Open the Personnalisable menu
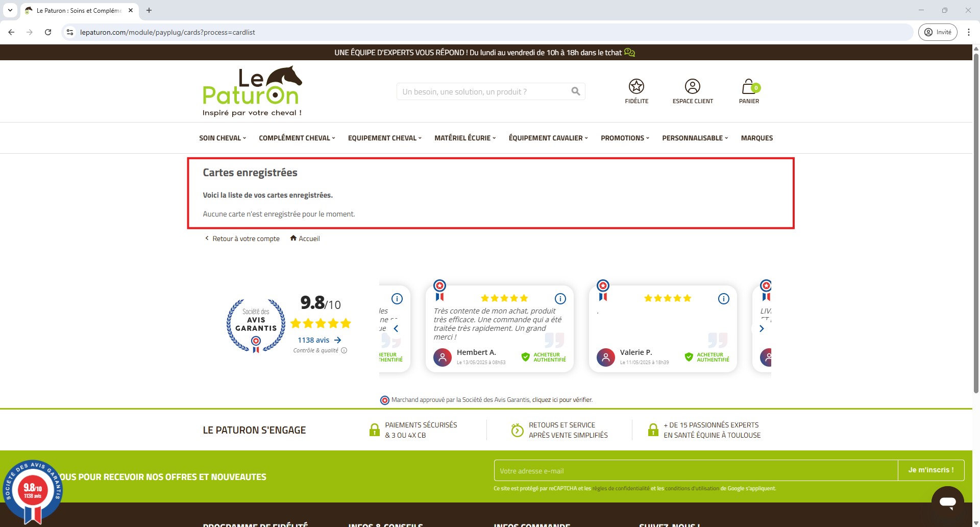This screenshot has height=527, width=980. [x=695, y=138]
